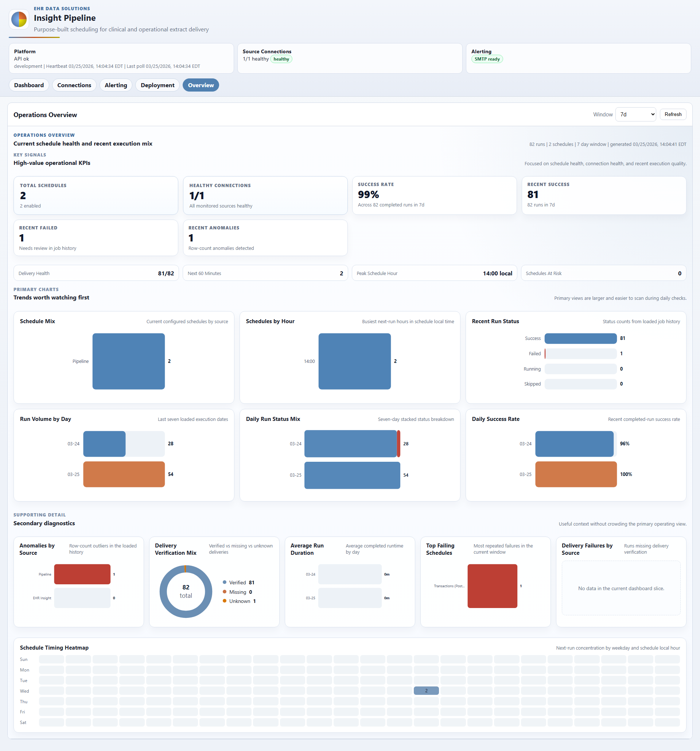Open the Deployment tab
This screenshot has height=751, width=700.
(x=157, y=85)
